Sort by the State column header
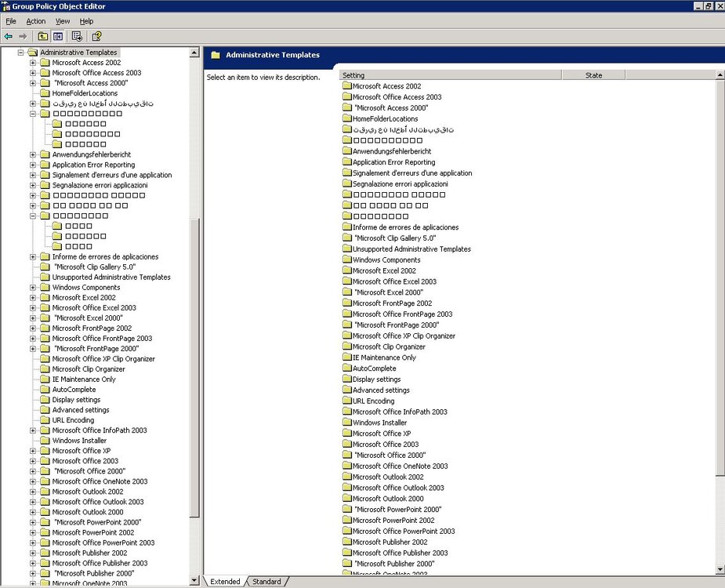Viewport: 725px width, 588px height. pos(593,75)
